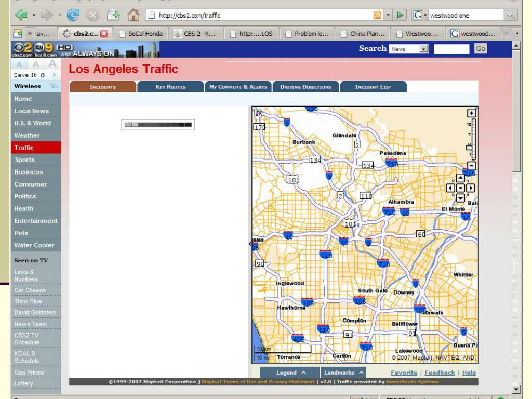Click the site Search text box
Screen dimensions: 532x399
(x=451, y=49)
